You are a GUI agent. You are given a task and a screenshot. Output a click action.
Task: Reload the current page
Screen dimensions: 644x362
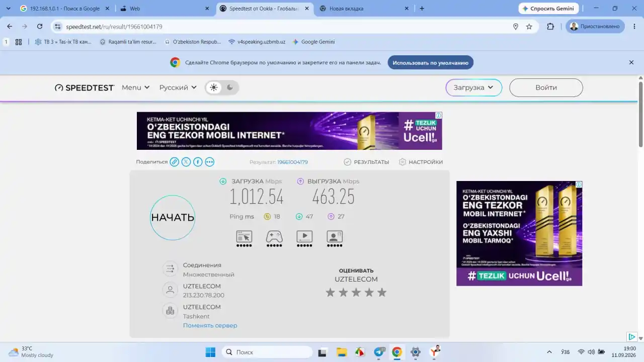(x=40, y=26)
